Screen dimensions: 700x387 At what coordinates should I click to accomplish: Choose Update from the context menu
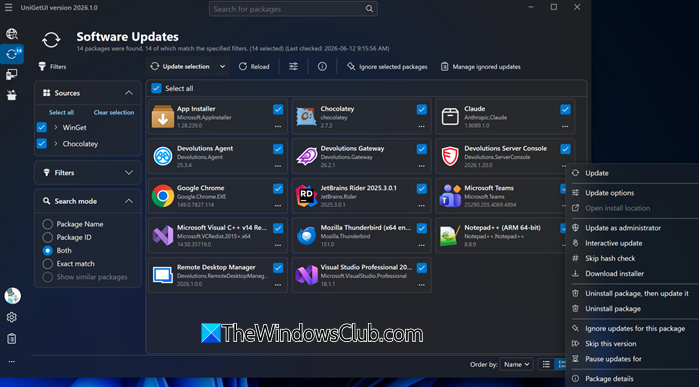pos(633,173)
